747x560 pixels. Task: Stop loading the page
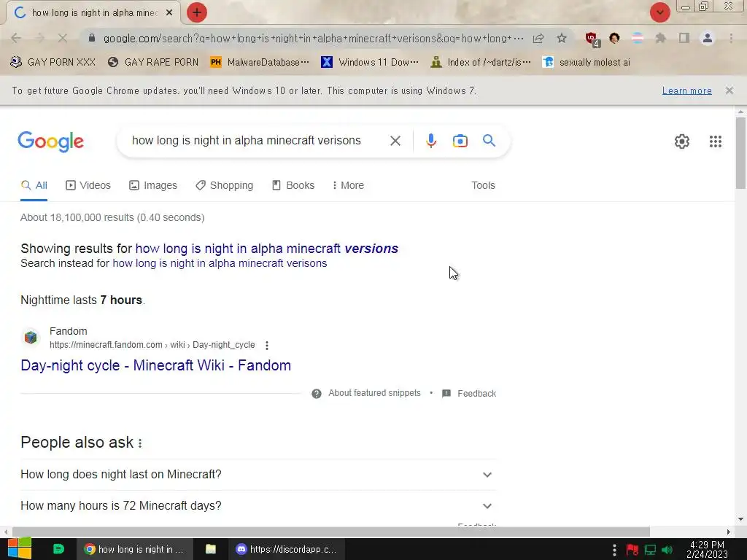tap(63, 38)
